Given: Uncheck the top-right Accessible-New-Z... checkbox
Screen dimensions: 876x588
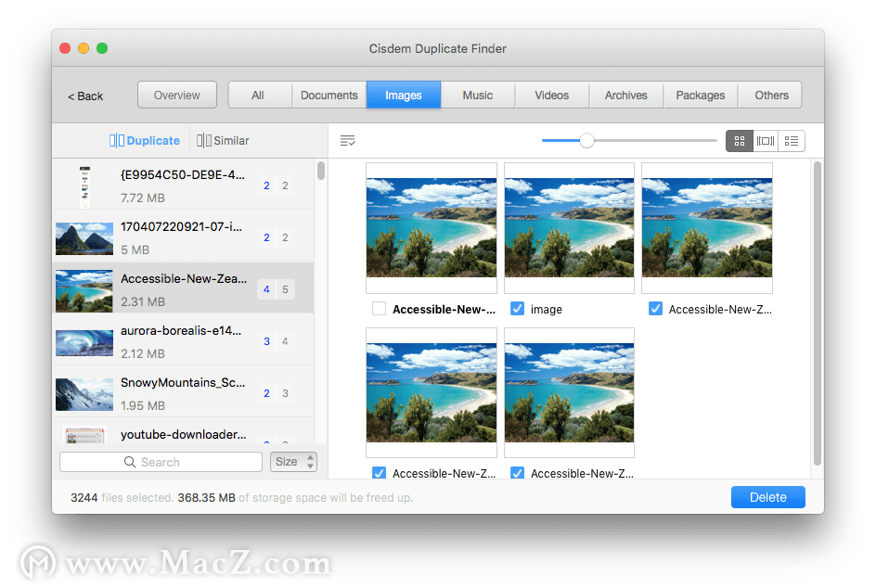Looking at the screenshot, I should click(655, 309).
